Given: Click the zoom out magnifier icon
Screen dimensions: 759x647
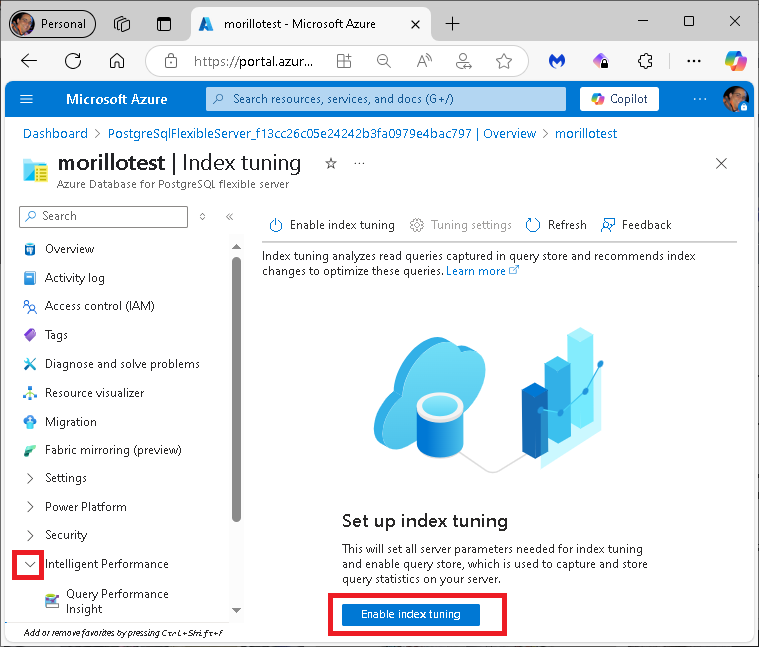Looking at the screenshot, I should [384, 61].
